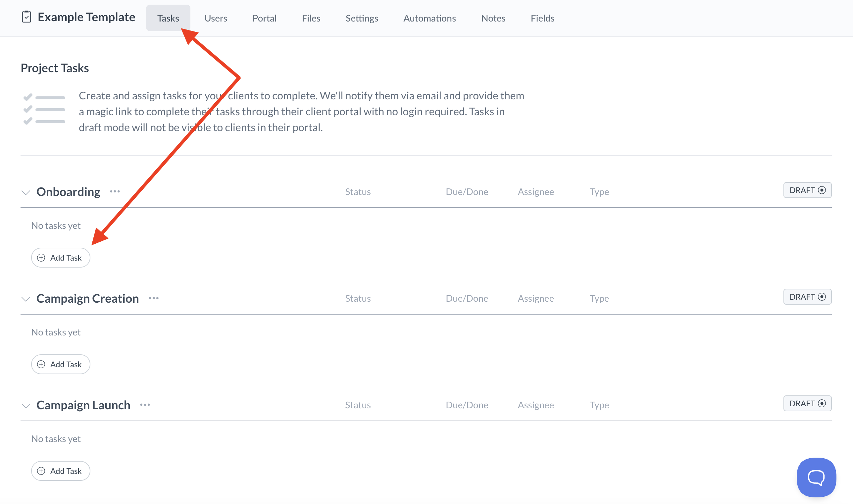The height and width of the screenshot is (504, 853).
Task: Click the clipboard icon beside Example Template
Action: point(26,17)
